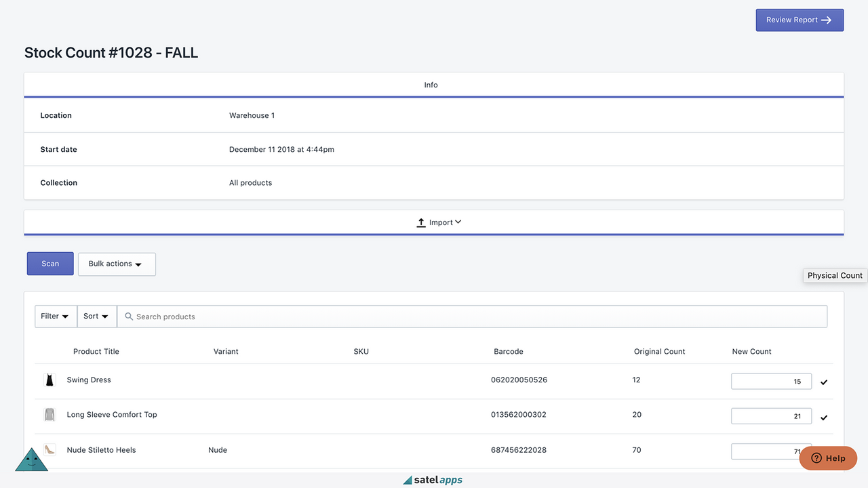The image size is (868, 488).
Task: Click the Variant column header
Action: point(226,352)
